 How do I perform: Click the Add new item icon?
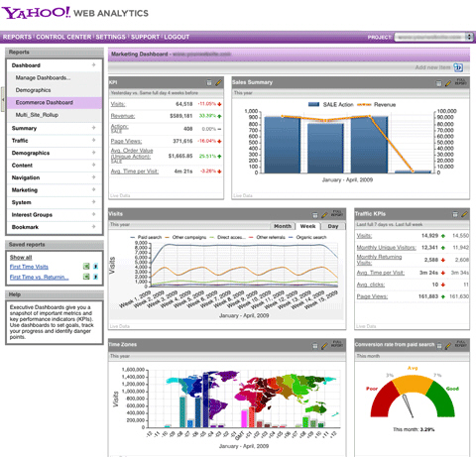(x=458, y=67)
